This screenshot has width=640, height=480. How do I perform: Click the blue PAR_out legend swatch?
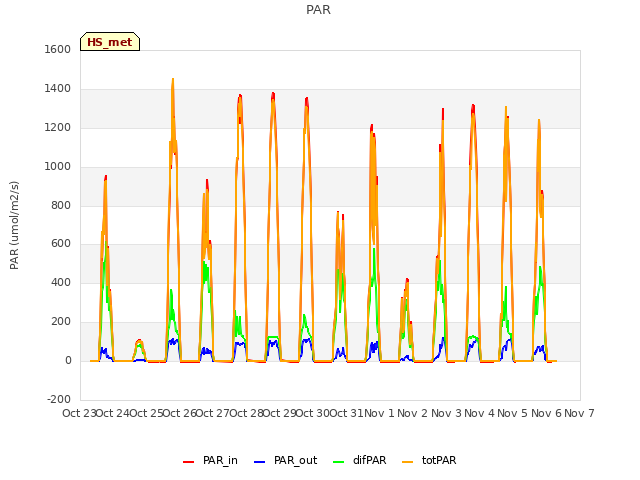pyautogui.click(x=259, y=462)
